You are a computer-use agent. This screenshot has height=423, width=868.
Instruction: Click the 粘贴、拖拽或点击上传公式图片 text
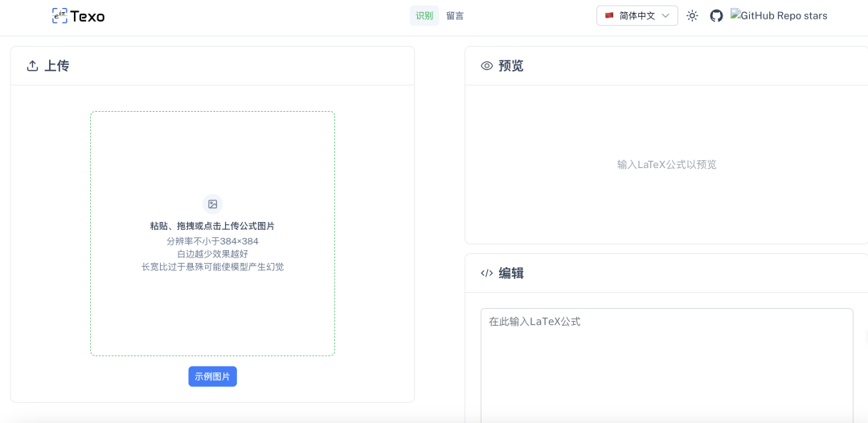[212, 226]
